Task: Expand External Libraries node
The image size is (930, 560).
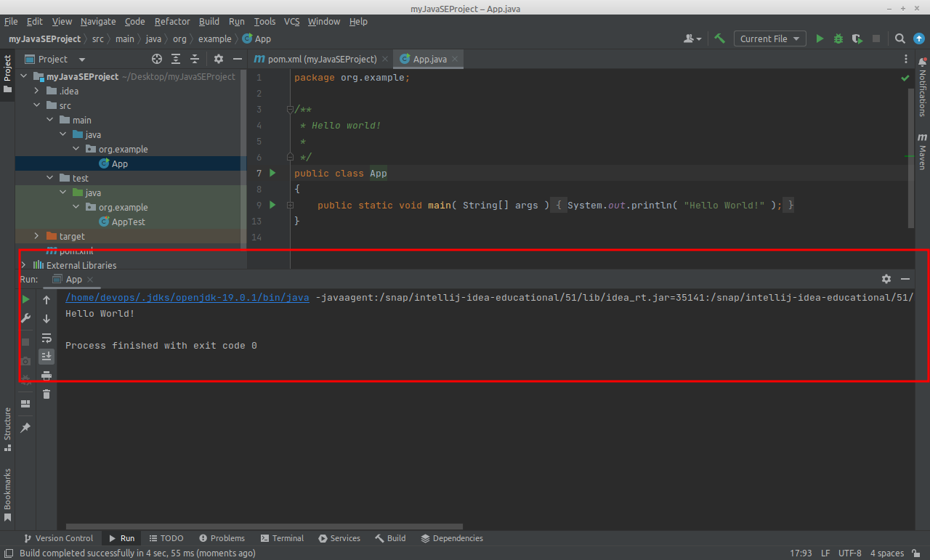Action: [23, 265]
